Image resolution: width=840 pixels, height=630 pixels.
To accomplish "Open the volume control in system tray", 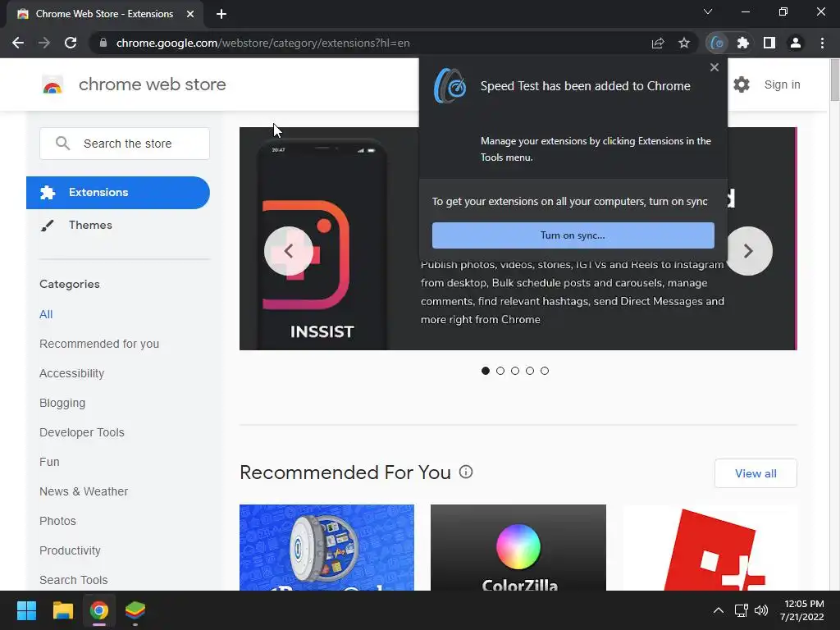I will (761, 610).
